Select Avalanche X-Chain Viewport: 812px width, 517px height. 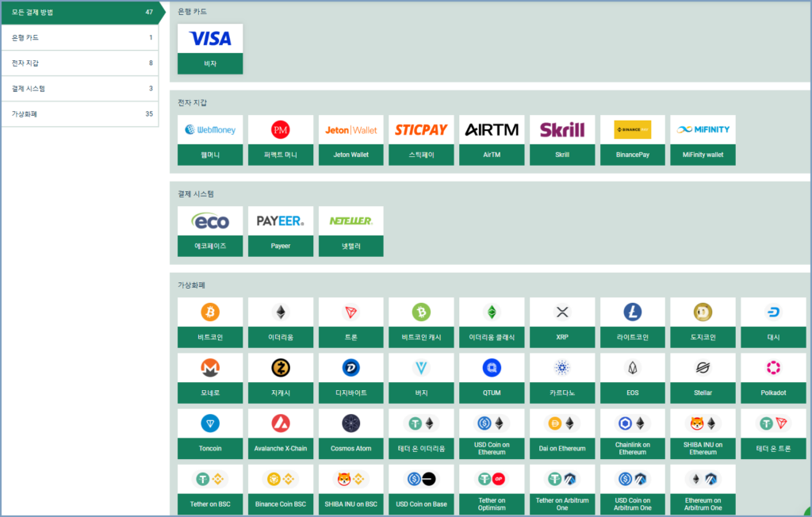point(280,434)
